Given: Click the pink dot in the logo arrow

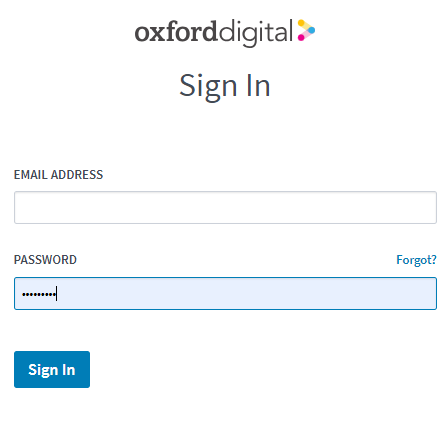Looking at the screenshot, I should [x=301, y=37].
